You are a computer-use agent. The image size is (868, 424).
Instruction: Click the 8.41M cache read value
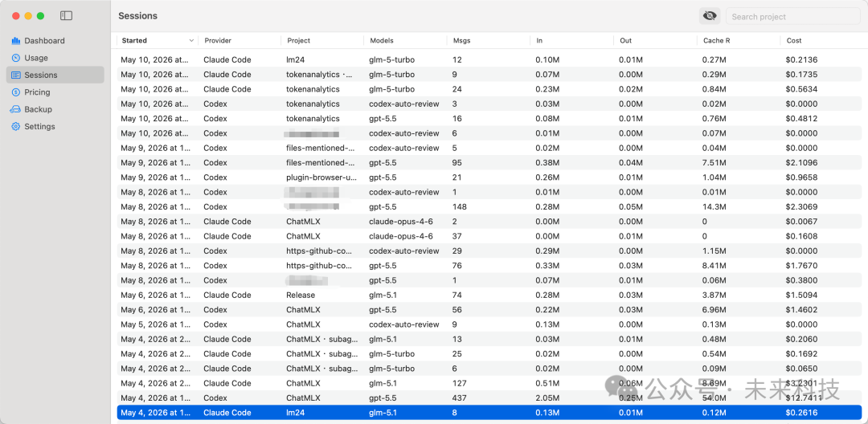[714, 265]
